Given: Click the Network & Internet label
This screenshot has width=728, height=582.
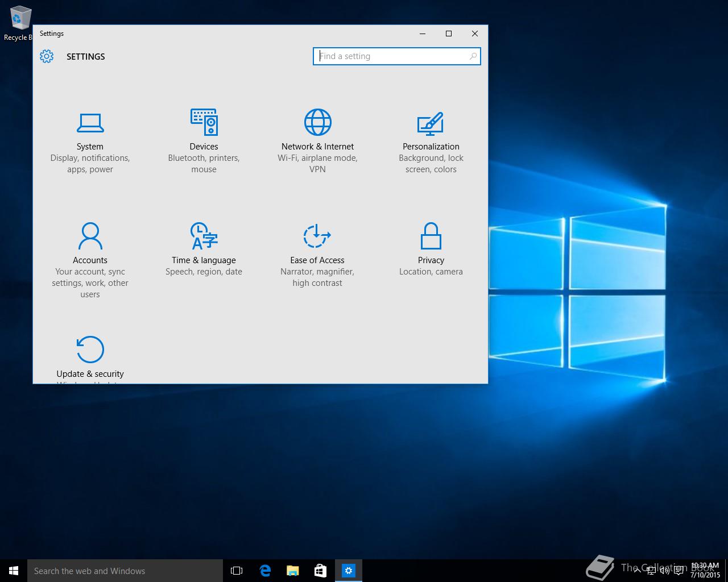Looking at the screenshot, I should point(317,147).
